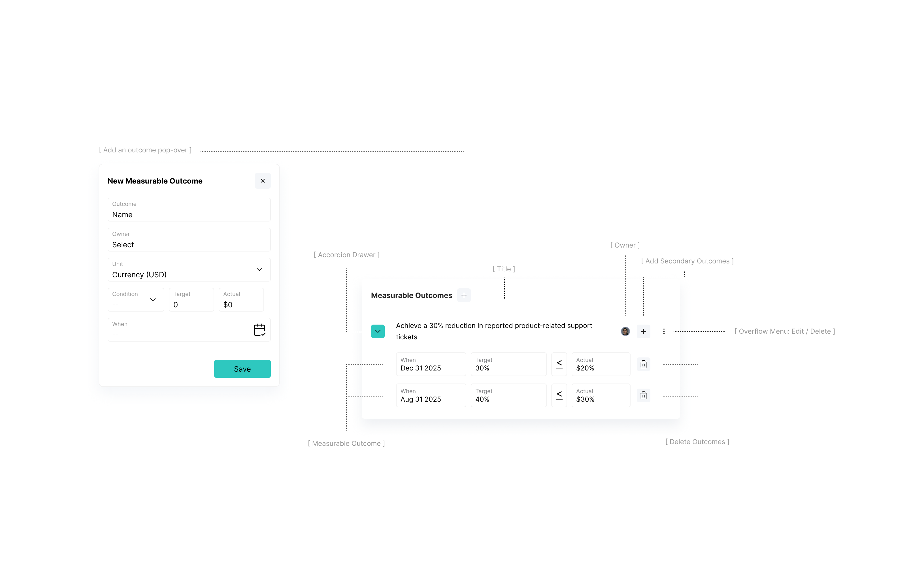Open the three-dot overflow menu

pos(664,331)
